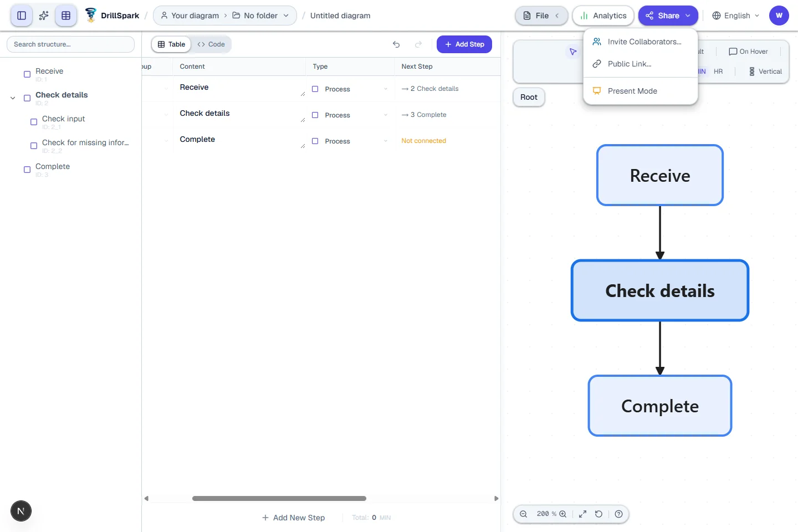Select Present Mode from Share menu
This screenshot has width=798, height=532.
click(x=641, y=91)
